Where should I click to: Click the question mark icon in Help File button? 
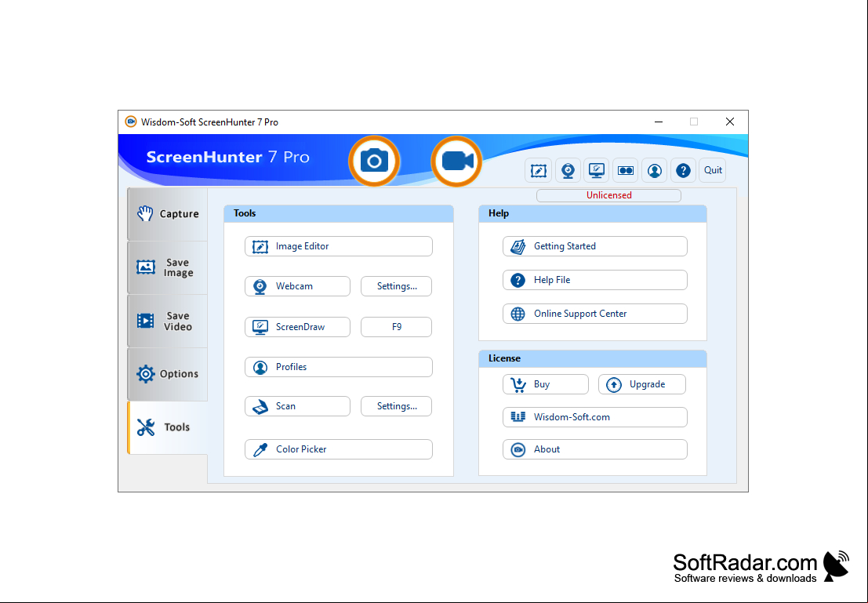click(x=518, y=280)
